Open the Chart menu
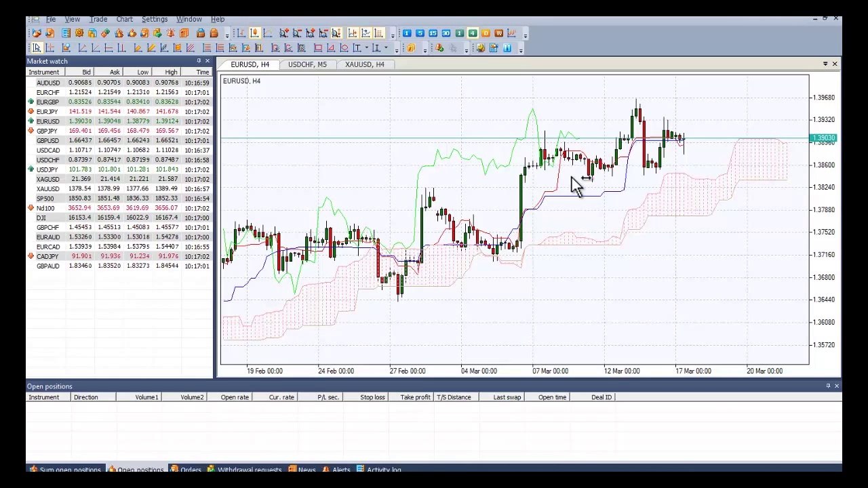 (125, 19)
